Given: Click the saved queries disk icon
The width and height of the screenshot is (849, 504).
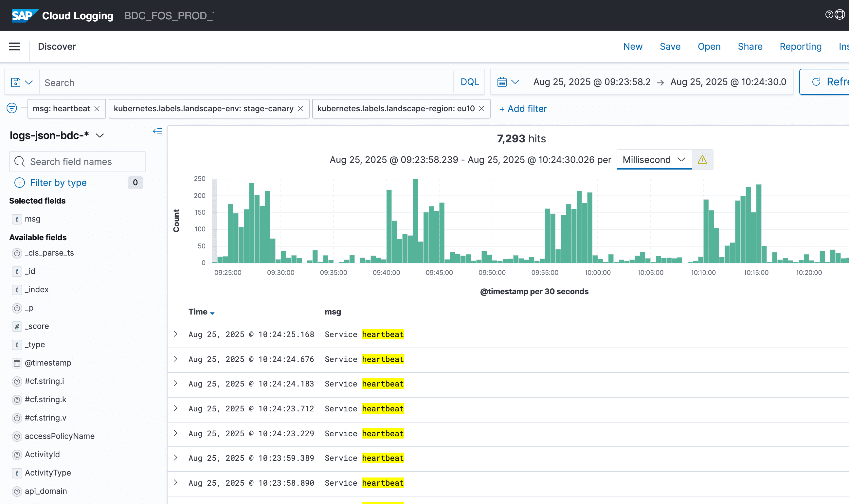Looking at the screenshot, I should (16, 82).
